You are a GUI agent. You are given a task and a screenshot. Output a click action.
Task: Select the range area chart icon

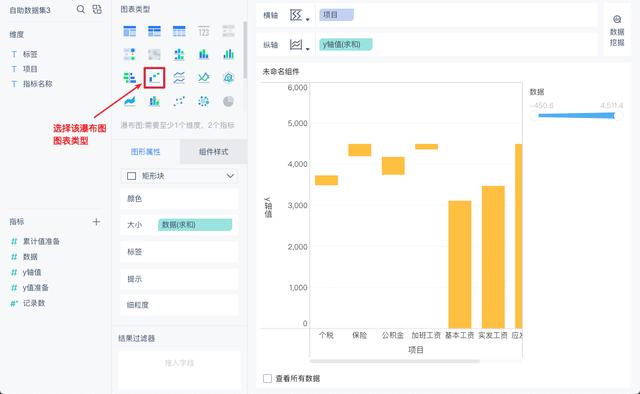(130, 101)
